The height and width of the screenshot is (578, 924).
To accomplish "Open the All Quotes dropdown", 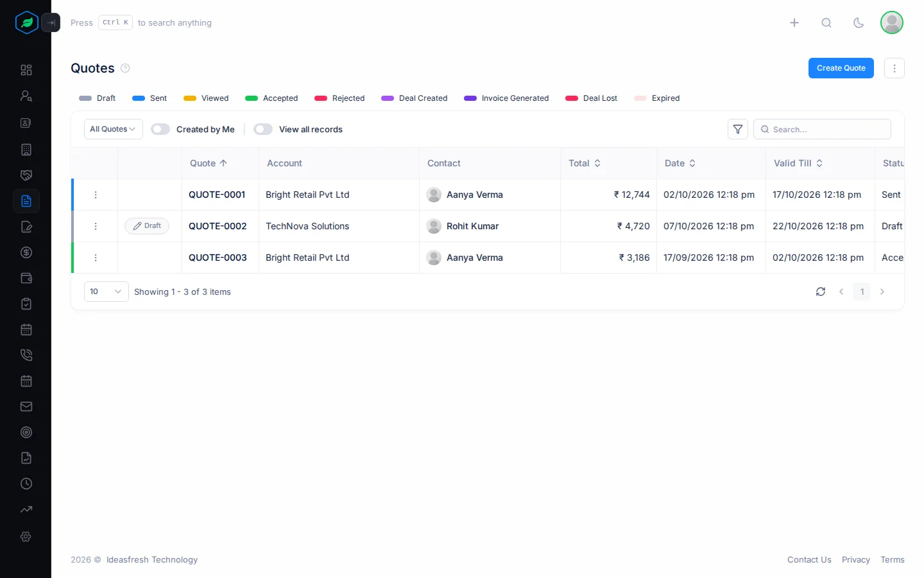I will click(x=113, y=129).
